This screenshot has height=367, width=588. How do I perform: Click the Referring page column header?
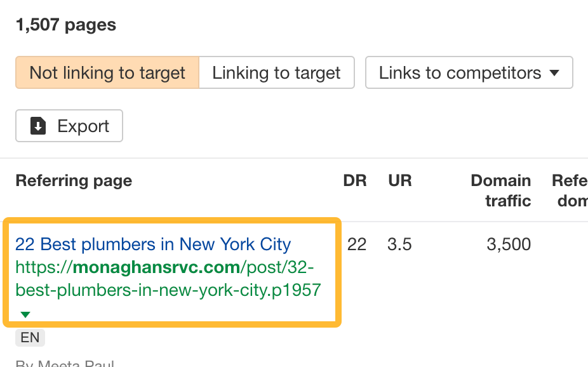74,180
